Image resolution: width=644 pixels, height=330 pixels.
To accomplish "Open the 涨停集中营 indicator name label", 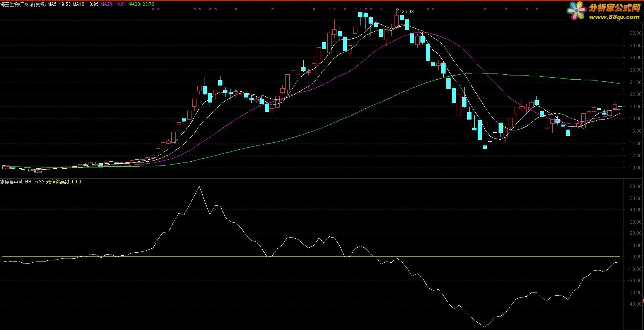I will [x=12, y=182].
